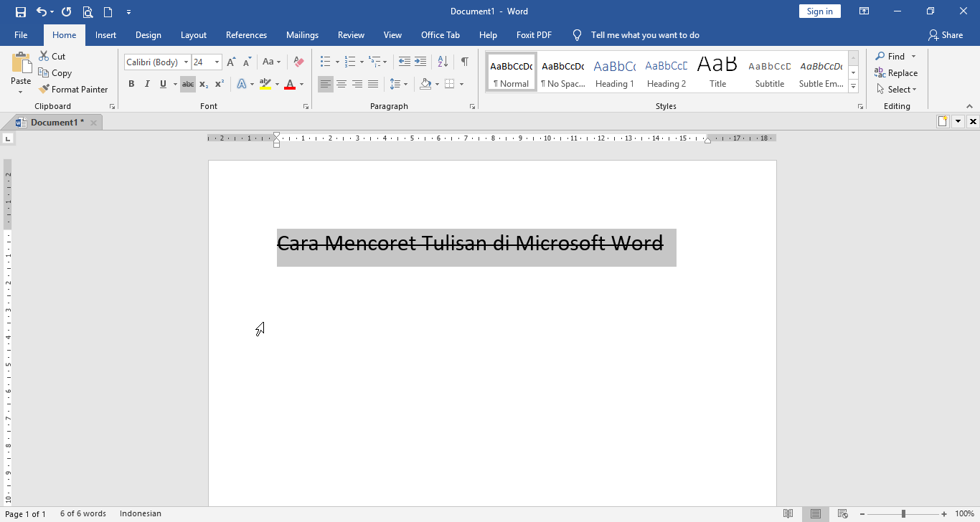Apply the Title style
This screenshot has width=980, height=522.
(717, 72)
